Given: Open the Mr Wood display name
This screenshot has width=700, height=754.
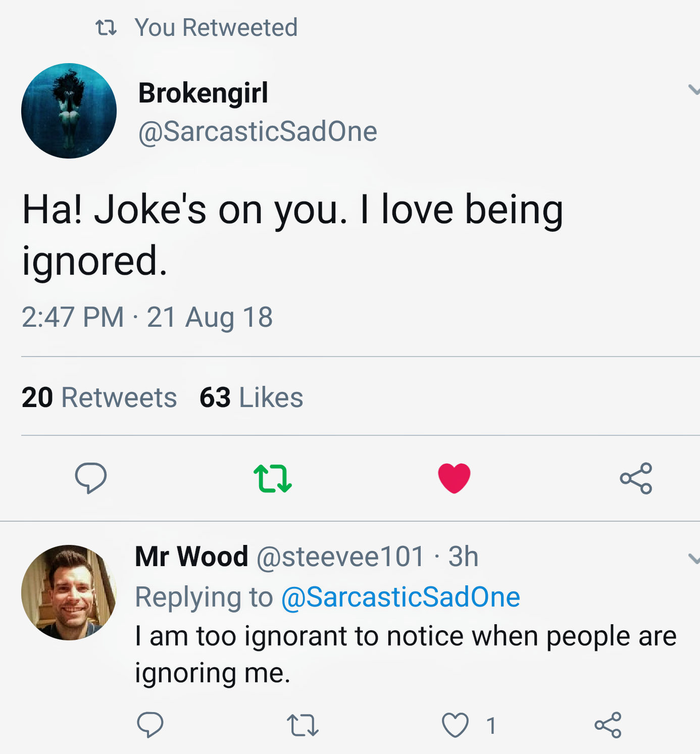Looking at the screenshot, I should click(191, 557).
